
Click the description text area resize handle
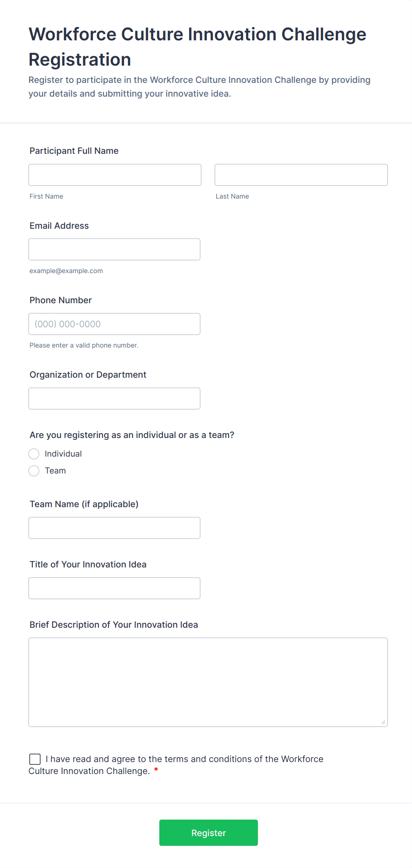[x=383, y=722]
